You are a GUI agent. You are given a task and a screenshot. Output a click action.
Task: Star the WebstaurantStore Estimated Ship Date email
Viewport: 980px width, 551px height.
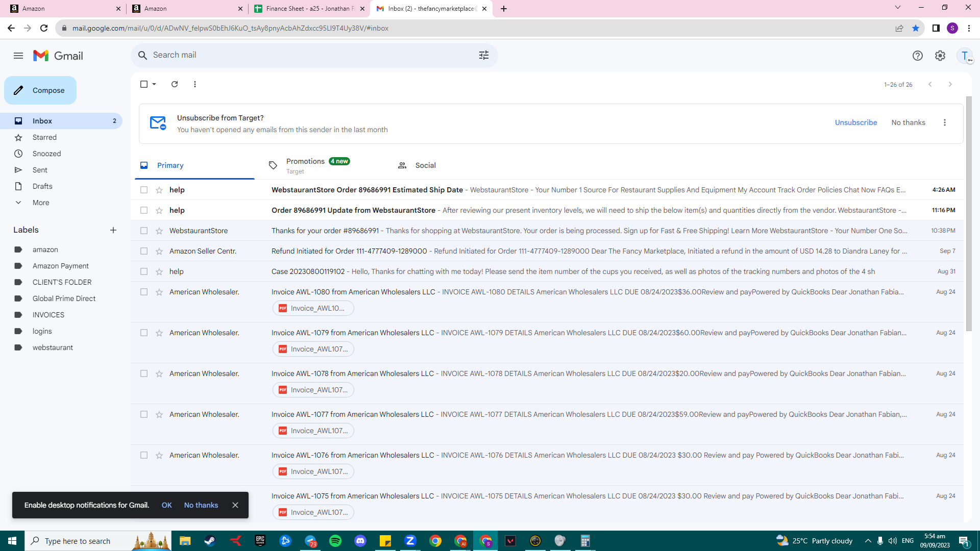click(x=159, y=190)
